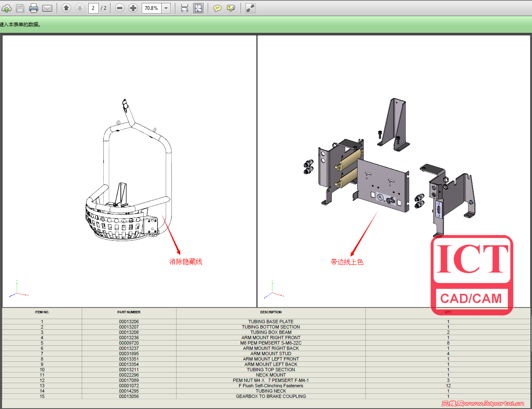Click the 70.8% zoom value field

(x=151, y=8)
